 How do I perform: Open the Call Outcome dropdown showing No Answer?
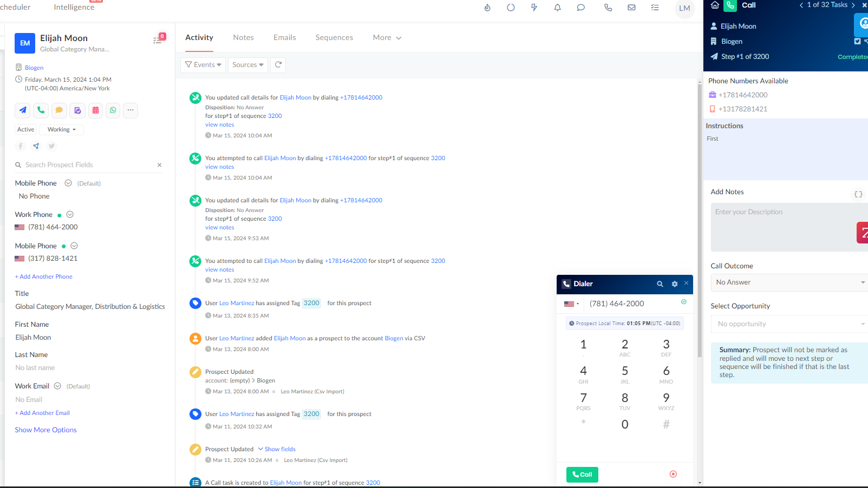tap(789, 282)
